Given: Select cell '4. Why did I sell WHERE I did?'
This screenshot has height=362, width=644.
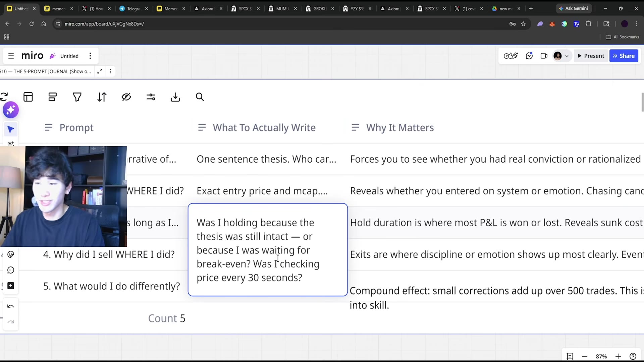Looking at the screenshot, I should pyautogui.click(x=109, y=254).
